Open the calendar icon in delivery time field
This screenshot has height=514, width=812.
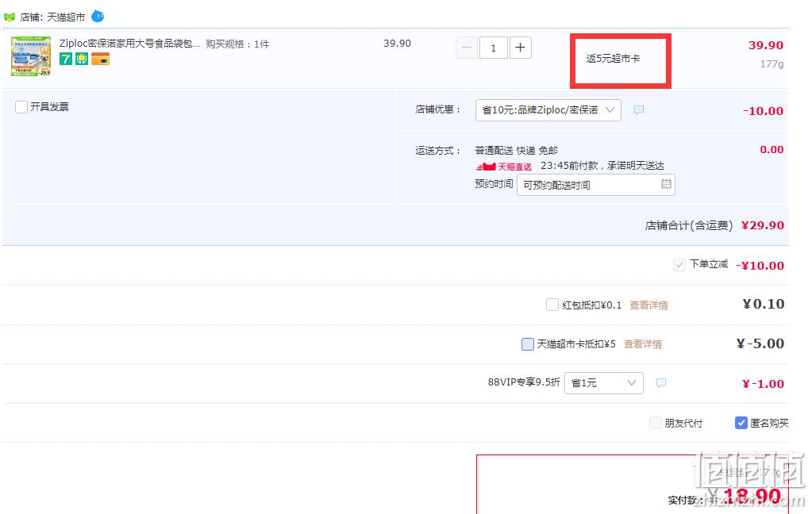[666, 184]
